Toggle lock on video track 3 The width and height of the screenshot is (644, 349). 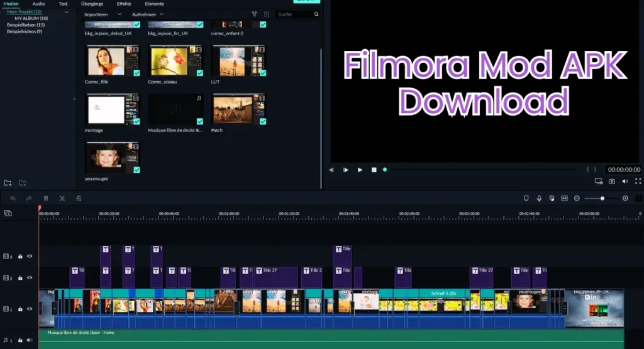20,256
